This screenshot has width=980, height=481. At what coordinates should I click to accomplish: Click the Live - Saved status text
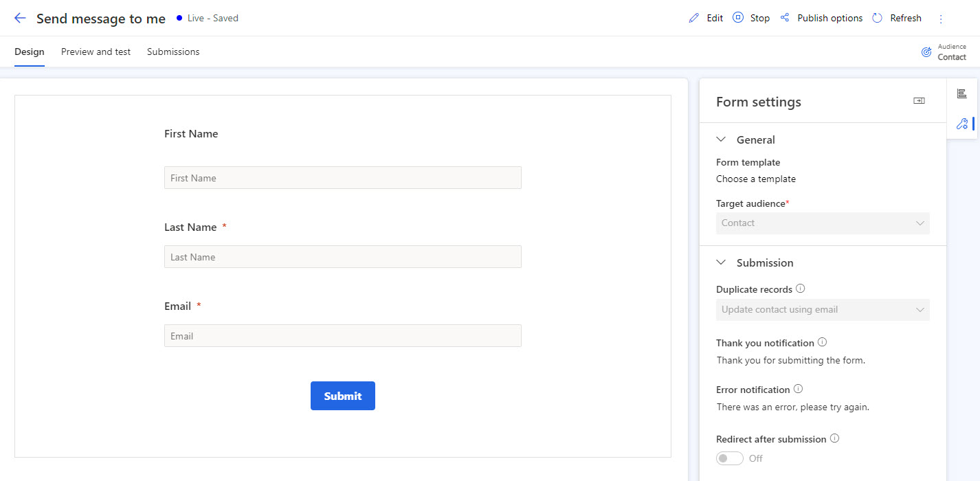(213, 19)
